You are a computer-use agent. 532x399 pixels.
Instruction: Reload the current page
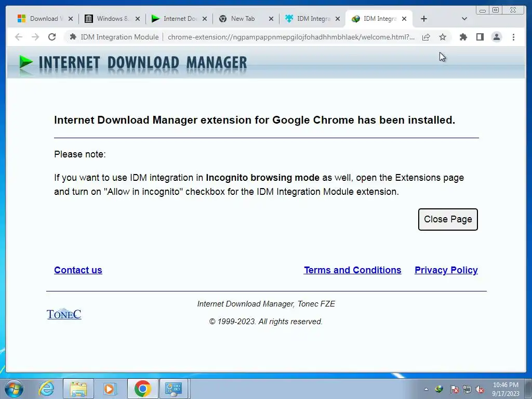click(x=52, y=37)
